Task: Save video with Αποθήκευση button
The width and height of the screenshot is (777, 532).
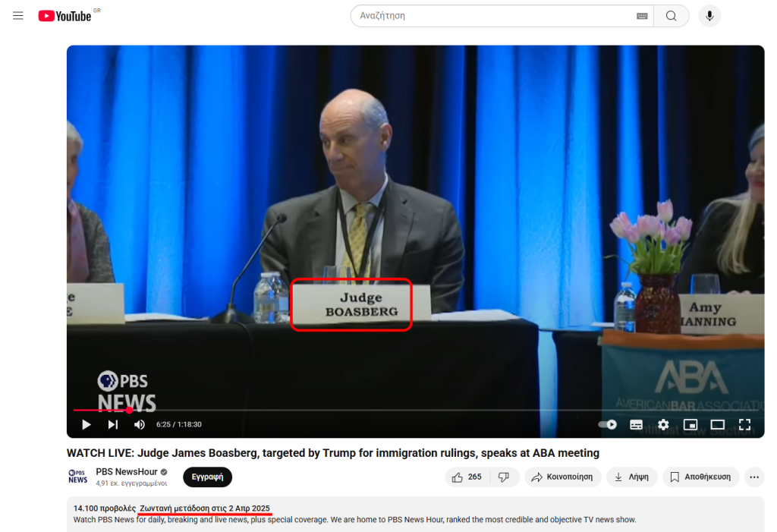Action: [700, 477]
